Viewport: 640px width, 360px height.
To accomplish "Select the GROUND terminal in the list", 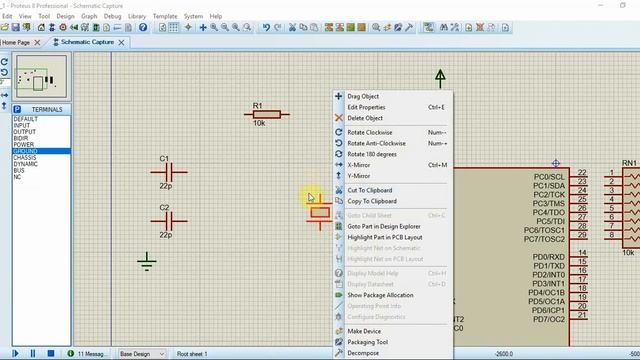I will click(x=41, y=151).
